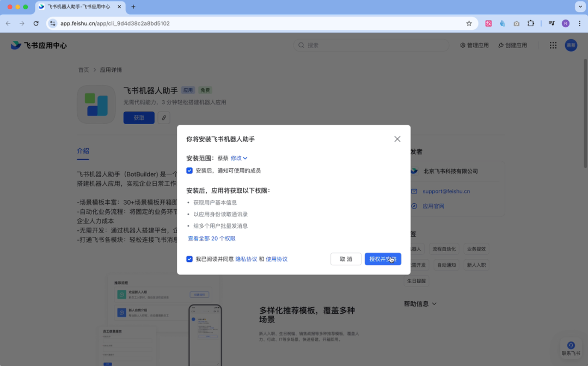Screen dimensions: 588x366
Task: Open the extensions puzzle icon
Action: coord(531,23)
